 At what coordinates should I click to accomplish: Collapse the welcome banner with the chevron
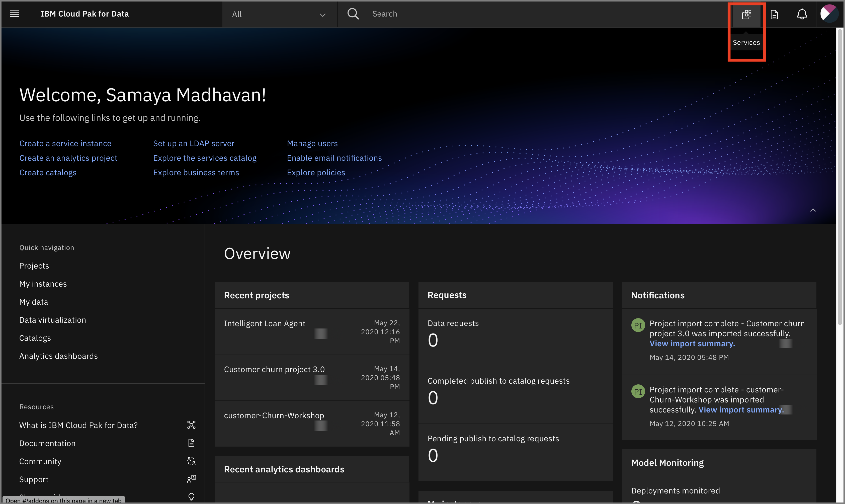coord(813,210)
